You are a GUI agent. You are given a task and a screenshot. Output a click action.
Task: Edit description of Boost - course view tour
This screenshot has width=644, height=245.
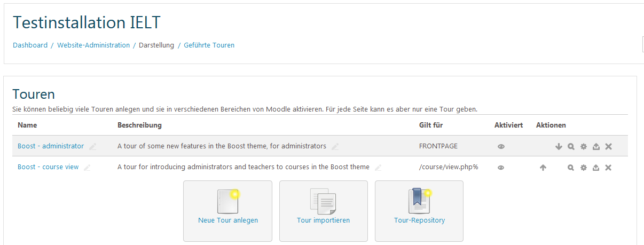[378, 168]
